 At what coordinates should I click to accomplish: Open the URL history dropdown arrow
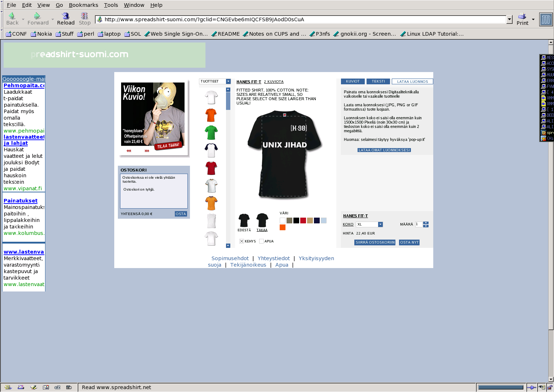509,19
